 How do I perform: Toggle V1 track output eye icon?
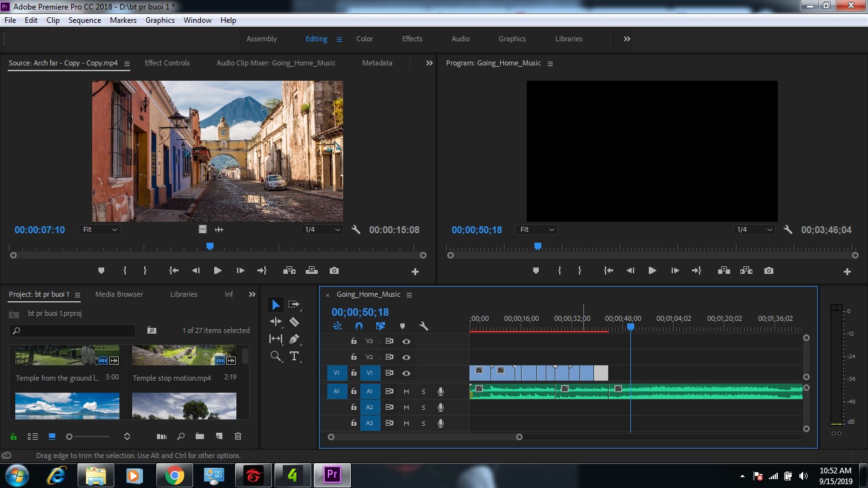click(407, 373)
